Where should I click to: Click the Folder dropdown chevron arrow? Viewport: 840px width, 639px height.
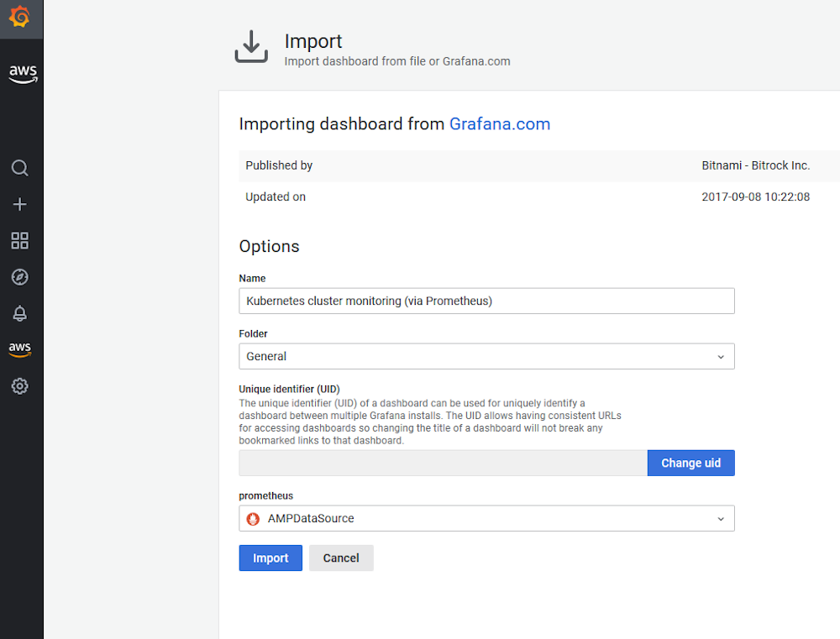coord(720,357)
